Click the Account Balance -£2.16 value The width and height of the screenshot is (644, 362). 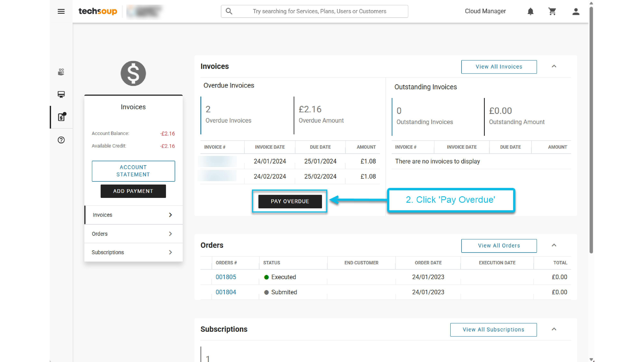167,134
